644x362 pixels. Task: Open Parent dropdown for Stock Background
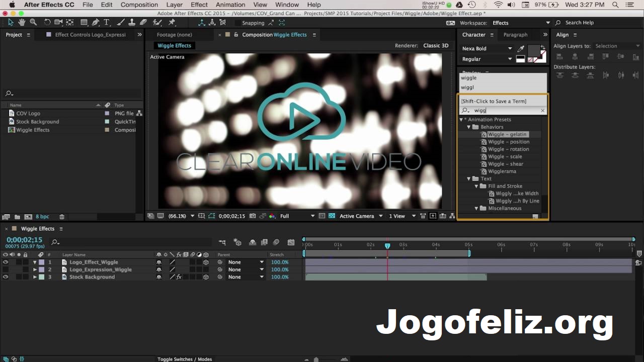pyautogui.click(x=246, y=277)
